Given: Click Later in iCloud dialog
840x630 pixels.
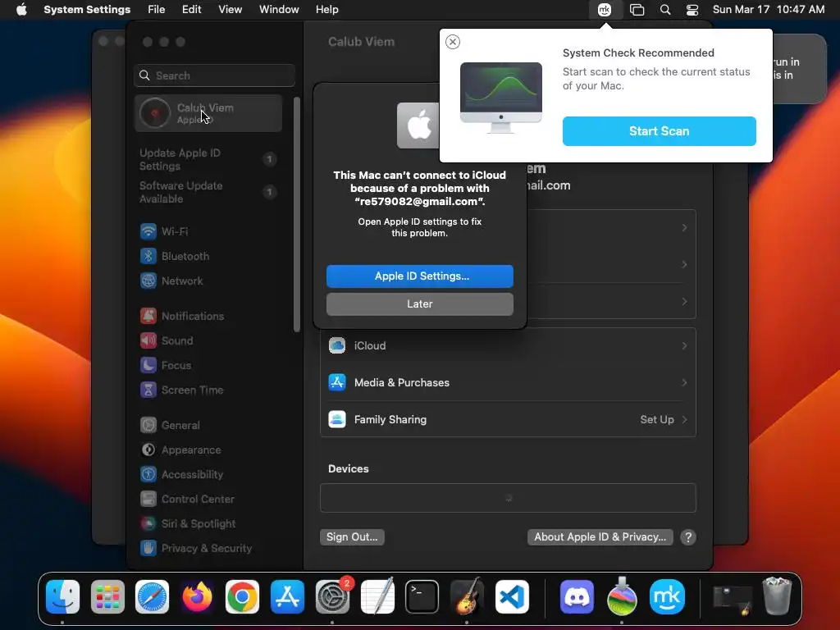Looking at the screenshot, I should tap(419, 304).
